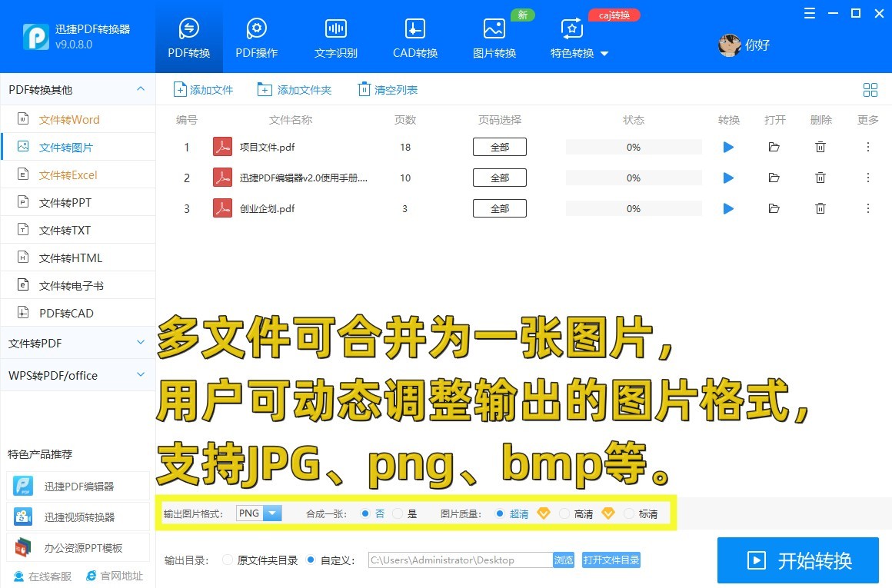The height and width of the screenshot is (588, 892).
Task: Open folder for 创业企划.pdf
Action: [x=774, y=209]
